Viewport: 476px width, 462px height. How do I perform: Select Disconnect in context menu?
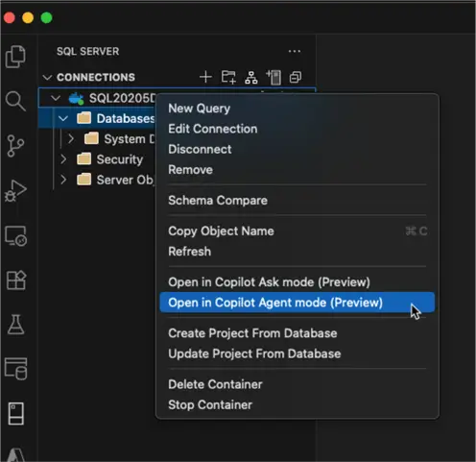coord(297,149)
